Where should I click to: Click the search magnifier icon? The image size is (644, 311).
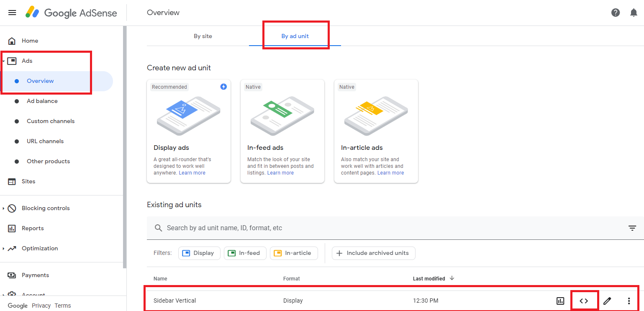pyautogui.click(x=158, y=228)
